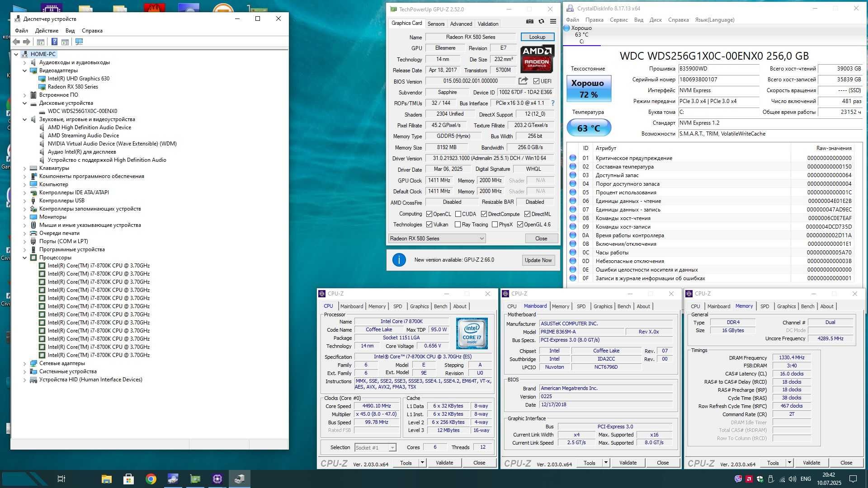Open File Explorer from the taskbar
Screen dimensions: 868x488
[x=107, y=479]
